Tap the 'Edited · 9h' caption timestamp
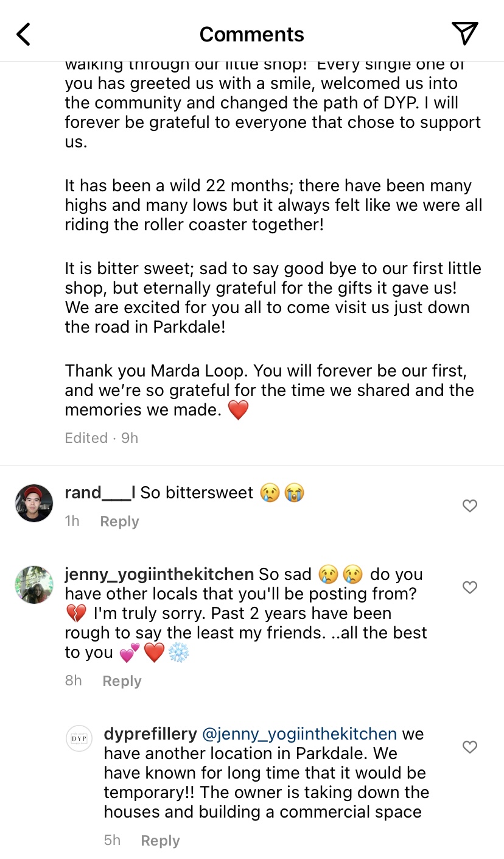This screenshot has width=504, height=859. [102, 438]
